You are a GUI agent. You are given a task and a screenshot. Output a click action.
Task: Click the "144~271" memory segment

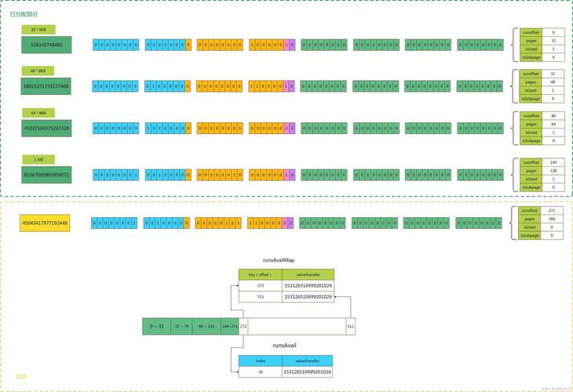229,325
